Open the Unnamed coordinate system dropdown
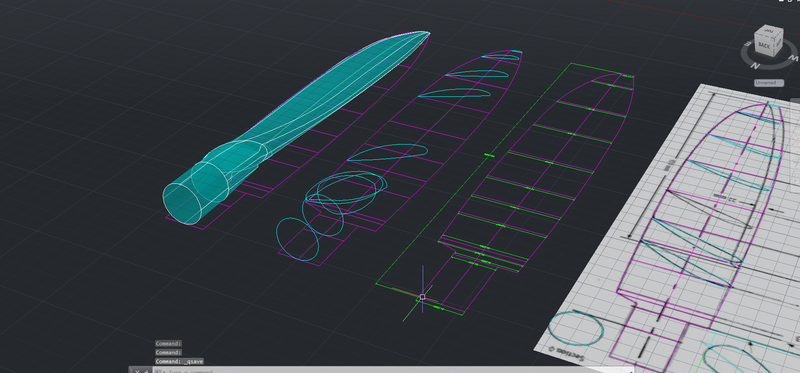 click(x=769, y=83)
